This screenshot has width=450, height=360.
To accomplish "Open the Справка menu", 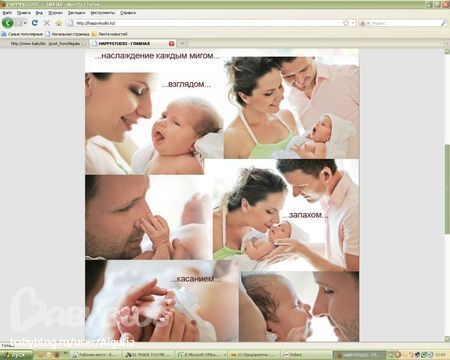I will [128, 13].
